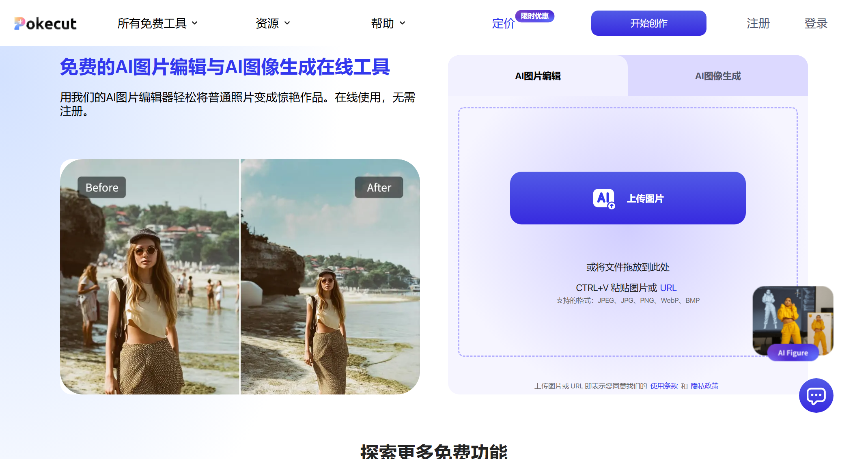Click the URL paste link
Viewport: 868px width, 459px height.
[x=668, y=288]
